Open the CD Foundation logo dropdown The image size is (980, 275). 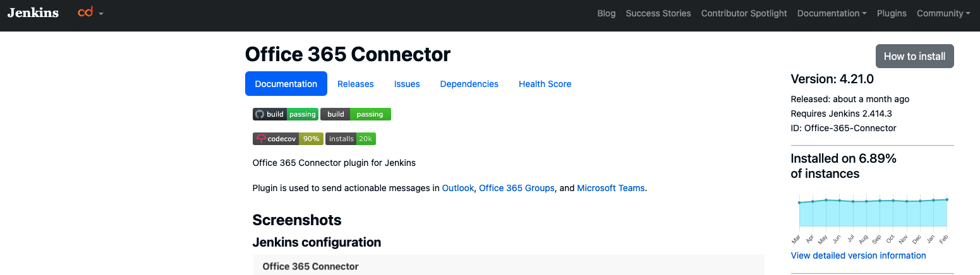point(90,13)
